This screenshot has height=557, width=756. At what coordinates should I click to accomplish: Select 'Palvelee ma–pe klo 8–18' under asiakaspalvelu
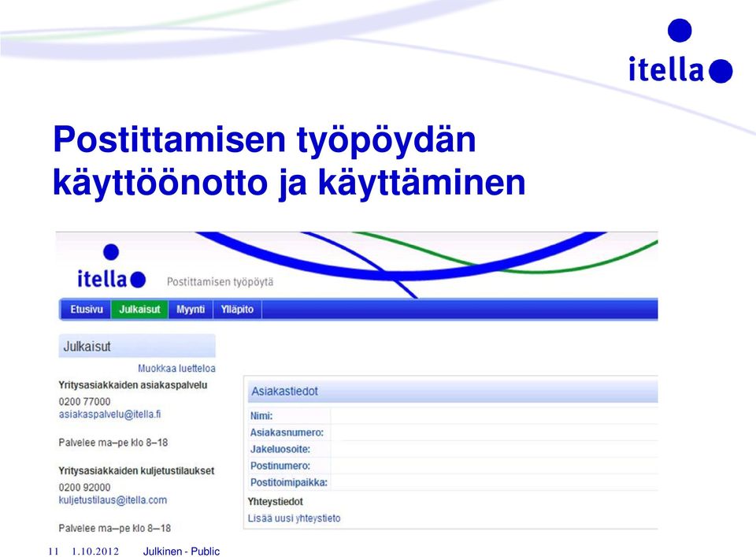click(113, 443)
